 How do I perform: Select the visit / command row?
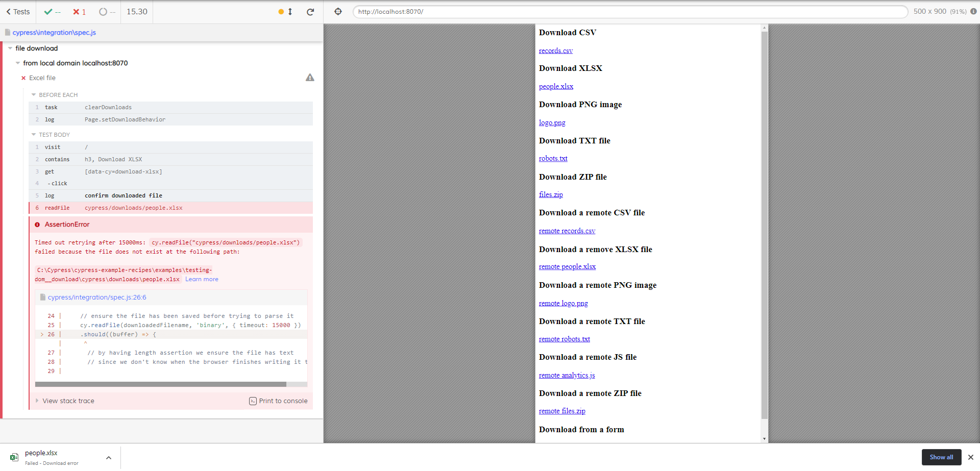click(x=170, y=147)
